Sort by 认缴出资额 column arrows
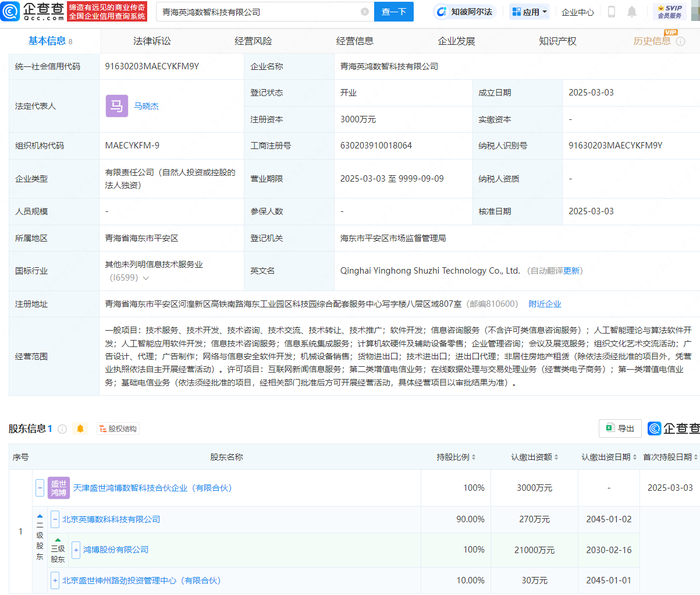Viewport: 700px width, 595px height. click(556, 458)
